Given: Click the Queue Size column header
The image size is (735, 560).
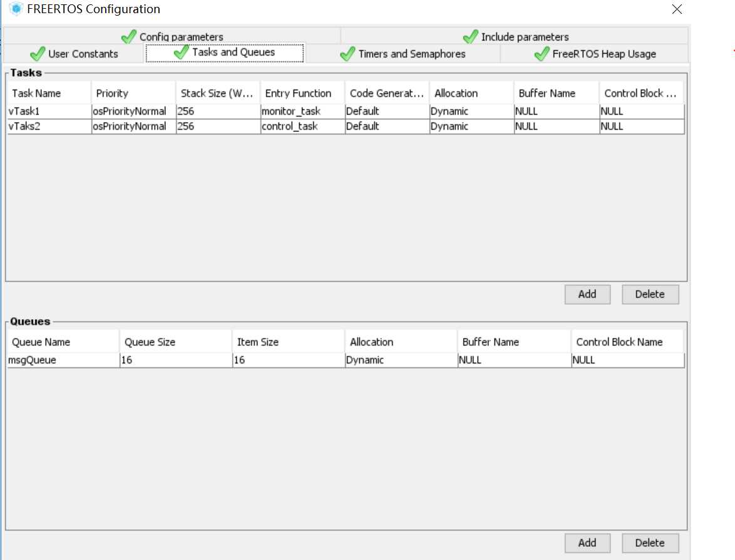Looking at the screenshot, I should click(176, 342).
